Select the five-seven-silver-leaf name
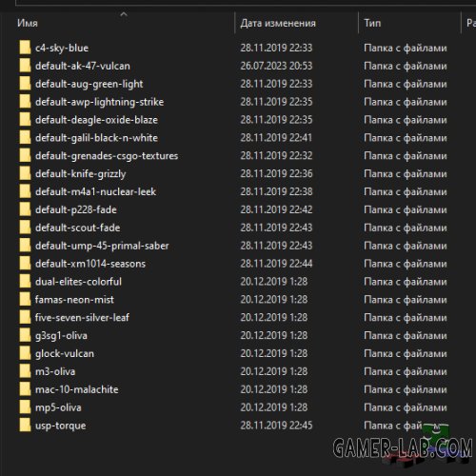Viewport: 476px width, 476px height. (x=82, y=318)
